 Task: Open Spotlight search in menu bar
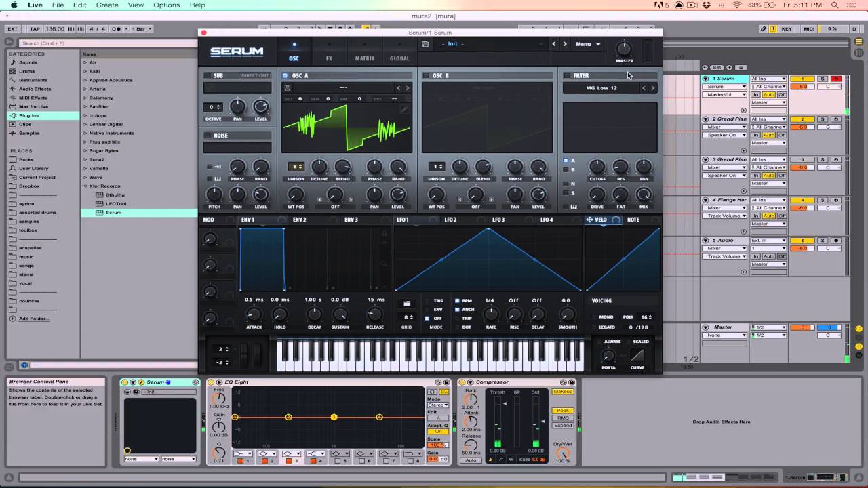[x=834, y=5]
